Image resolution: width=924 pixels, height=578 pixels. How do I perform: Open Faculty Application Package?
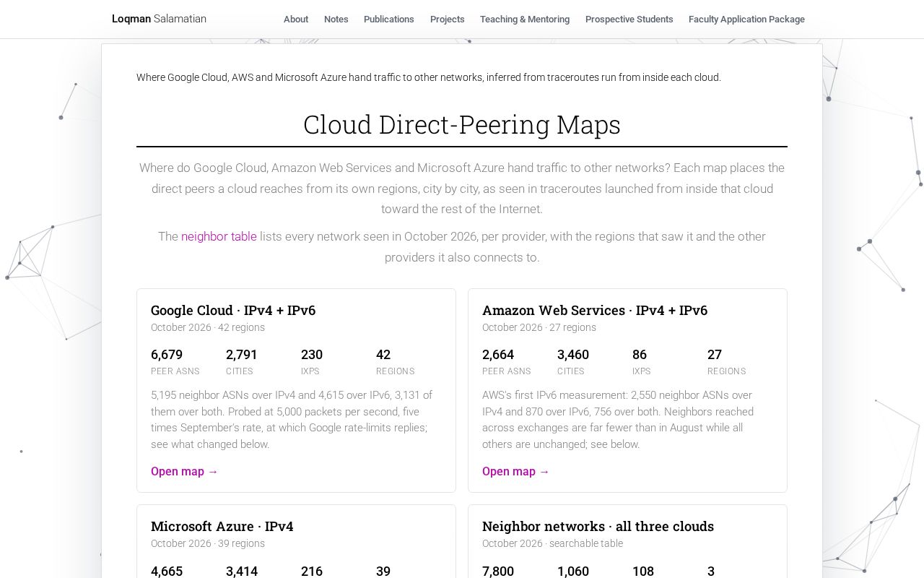click(x=746, y=20)
